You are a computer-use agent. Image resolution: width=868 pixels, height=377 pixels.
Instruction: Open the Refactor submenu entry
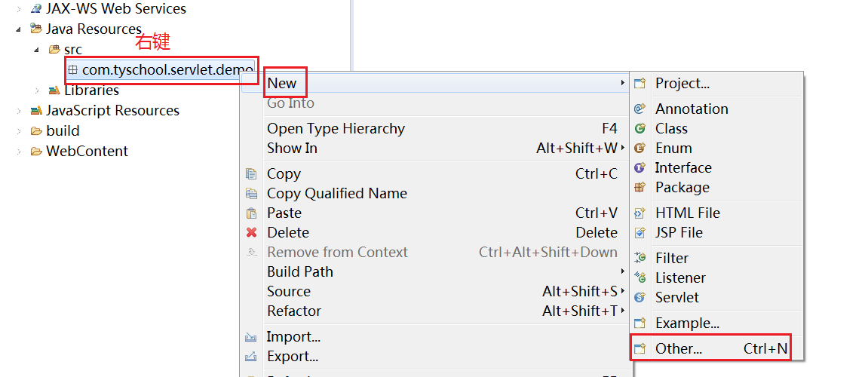click(x=294, y=311)
